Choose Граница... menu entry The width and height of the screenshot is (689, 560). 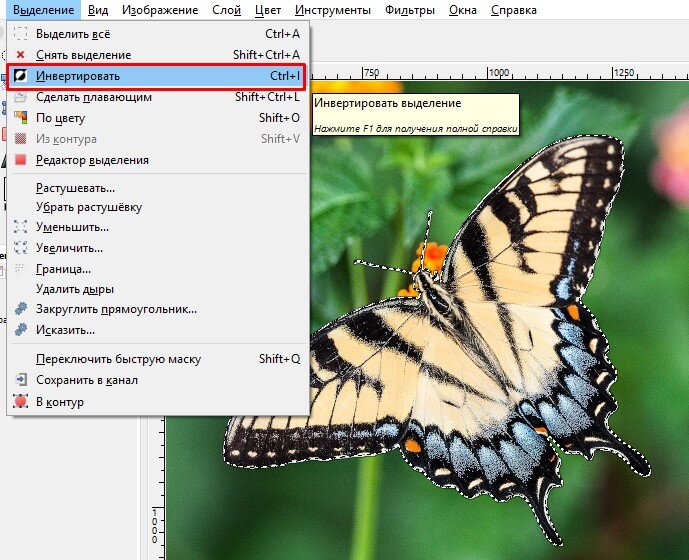tap(157, 269)
